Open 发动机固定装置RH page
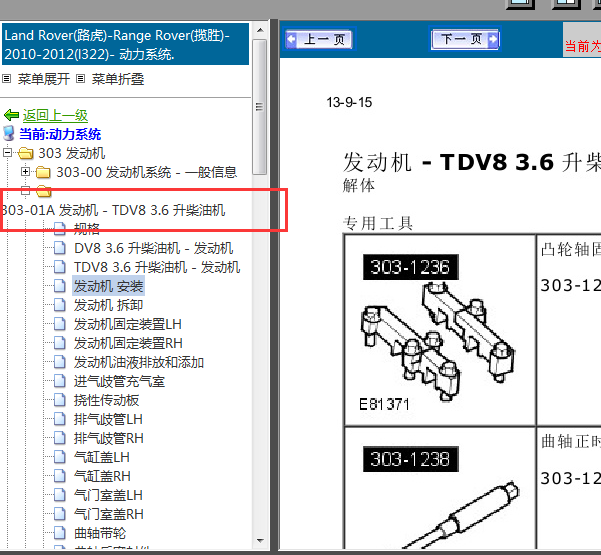This screenshot has width=601, height=555. click(128, 343)
